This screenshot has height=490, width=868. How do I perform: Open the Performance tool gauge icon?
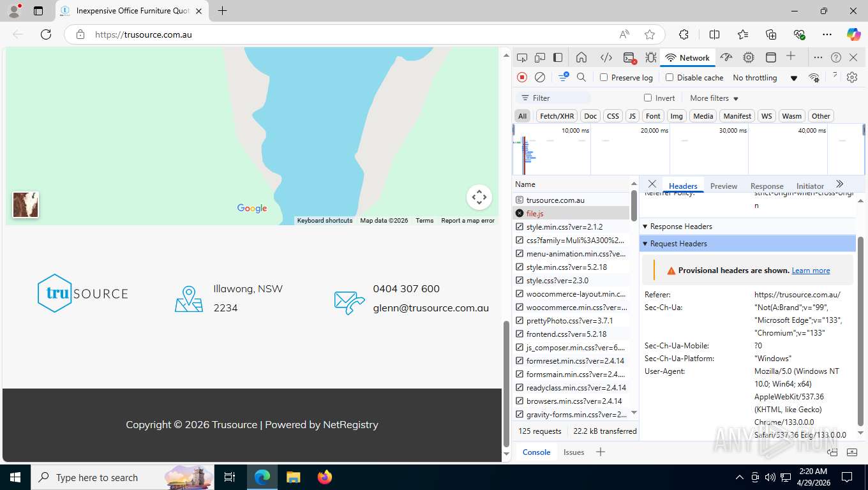[x=726, y=57]
